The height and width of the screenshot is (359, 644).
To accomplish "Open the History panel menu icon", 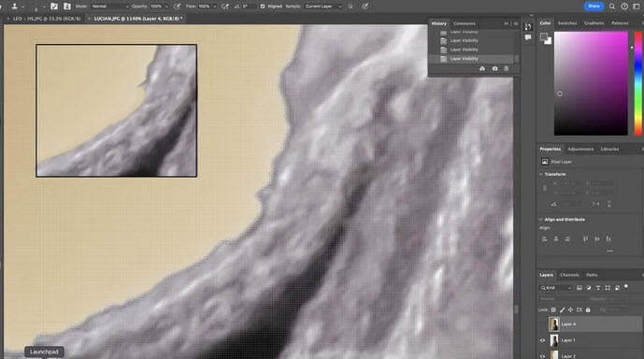I will point(516,23).
